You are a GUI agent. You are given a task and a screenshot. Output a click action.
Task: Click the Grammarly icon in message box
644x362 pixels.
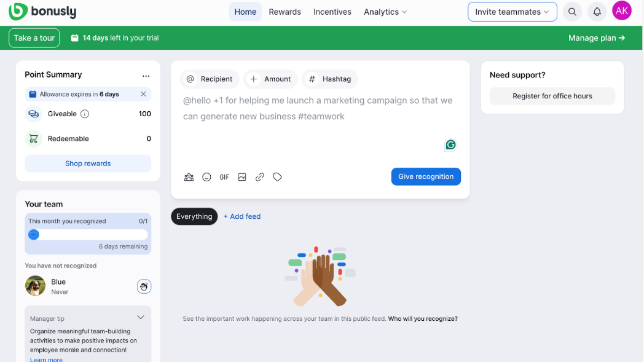coord(450,144)
